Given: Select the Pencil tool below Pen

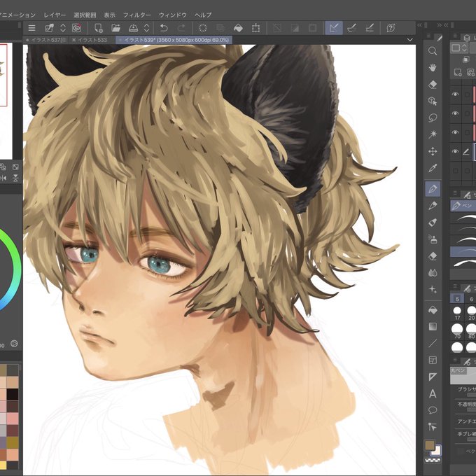Looking at the screenshot, I should 433,206.
